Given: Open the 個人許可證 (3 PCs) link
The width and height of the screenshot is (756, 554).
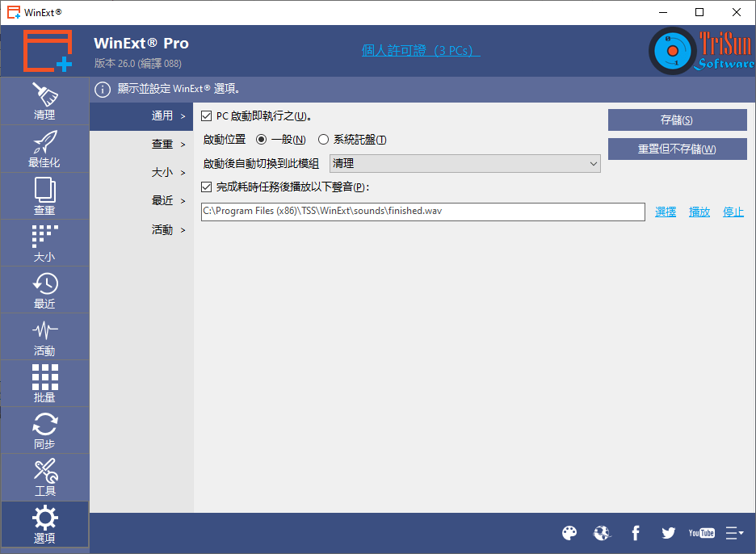Looking at the screenshot, I should pyautogui.click(x=421, y=50).
